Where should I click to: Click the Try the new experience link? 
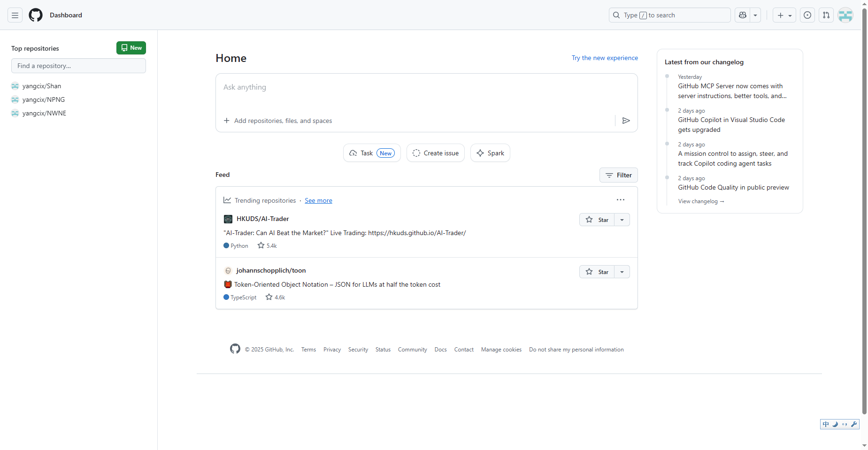605,58
